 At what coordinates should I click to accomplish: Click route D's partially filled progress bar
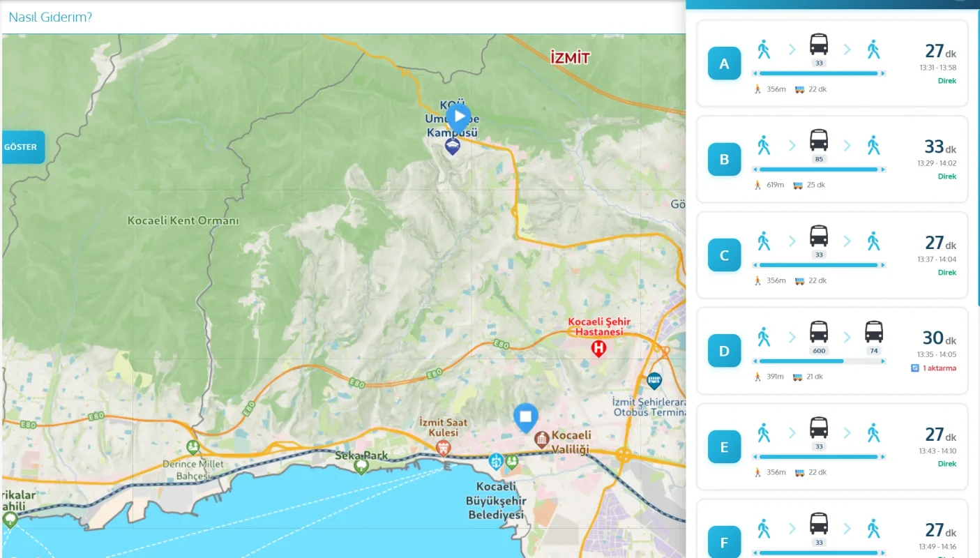pyautogui.click(x=819, y=361)
